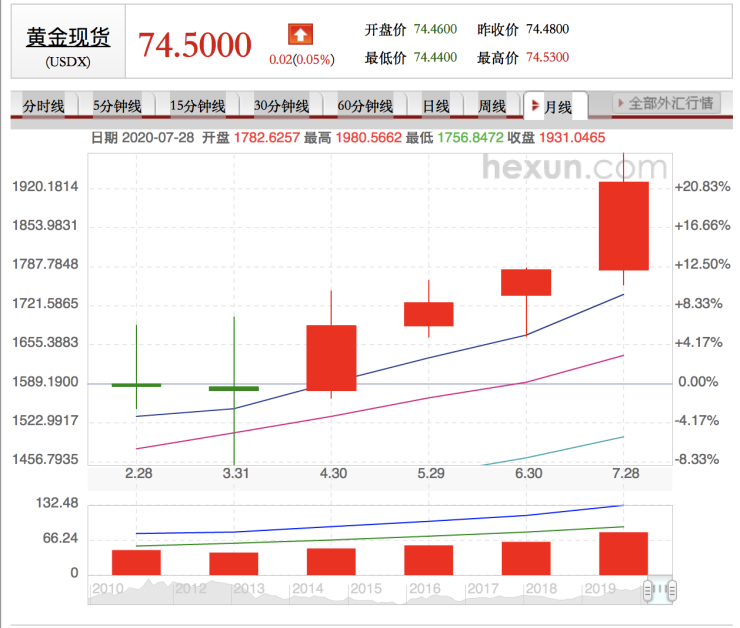Click the 7.28 volume bar
The width and height of the screenshot is (740, 628).
(623, 553)
